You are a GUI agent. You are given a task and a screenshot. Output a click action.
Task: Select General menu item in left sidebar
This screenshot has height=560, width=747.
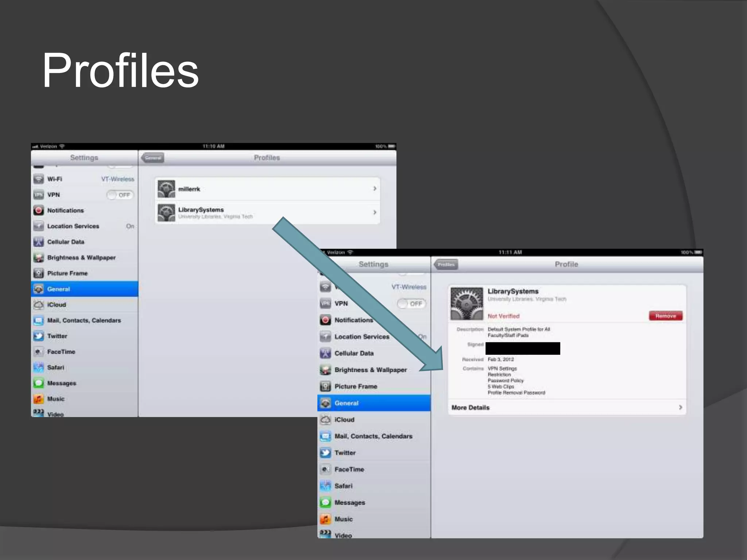click(x=58, y=289)
